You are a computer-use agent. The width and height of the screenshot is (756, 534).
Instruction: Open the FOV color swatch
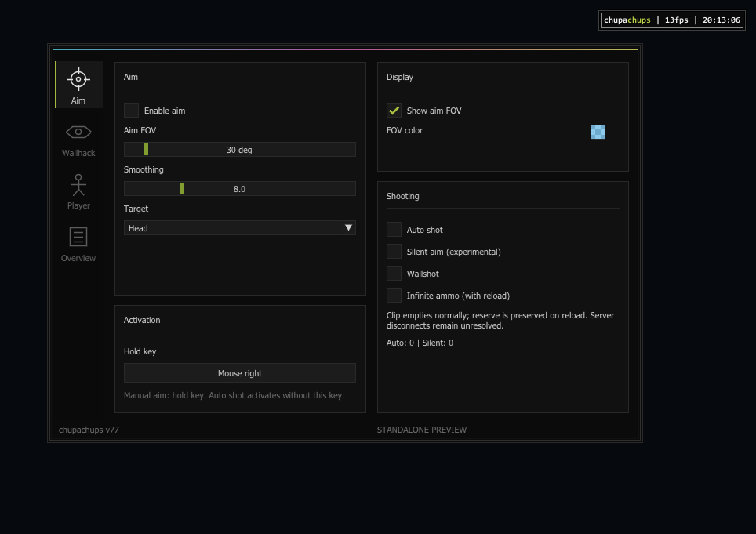click(x=598, y=132)
